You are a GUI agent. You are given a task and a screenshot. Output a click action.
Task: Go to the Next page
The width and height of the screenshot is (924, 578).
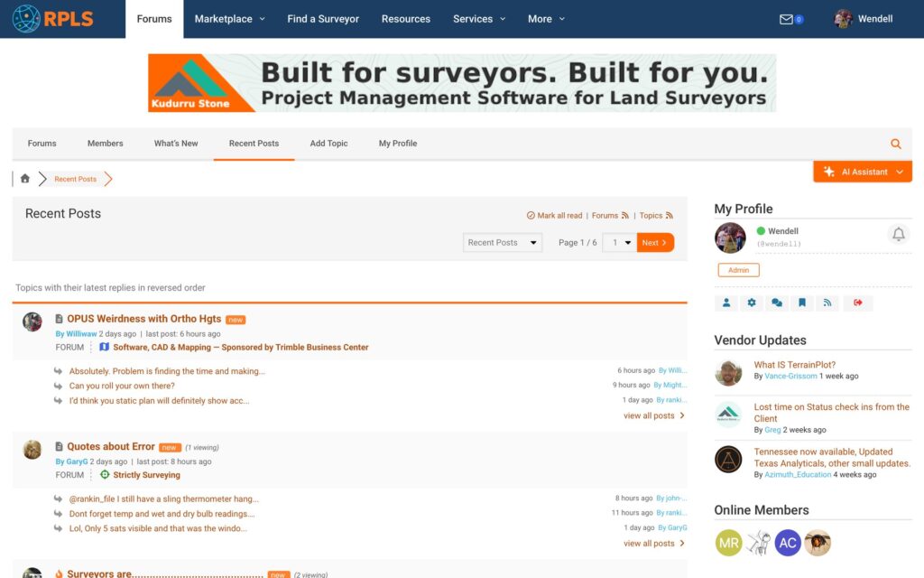pyautogui.click(x=655, y=242)
